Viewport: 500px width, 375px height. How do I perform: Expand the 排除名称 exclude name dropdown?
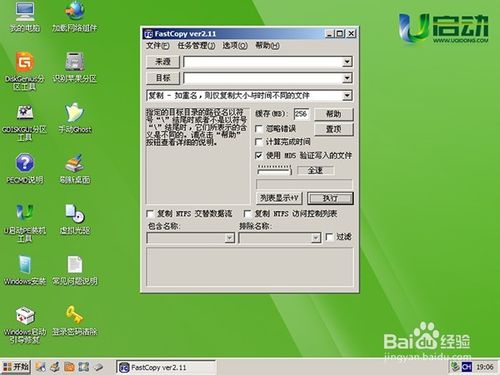(x=315, y=238)
